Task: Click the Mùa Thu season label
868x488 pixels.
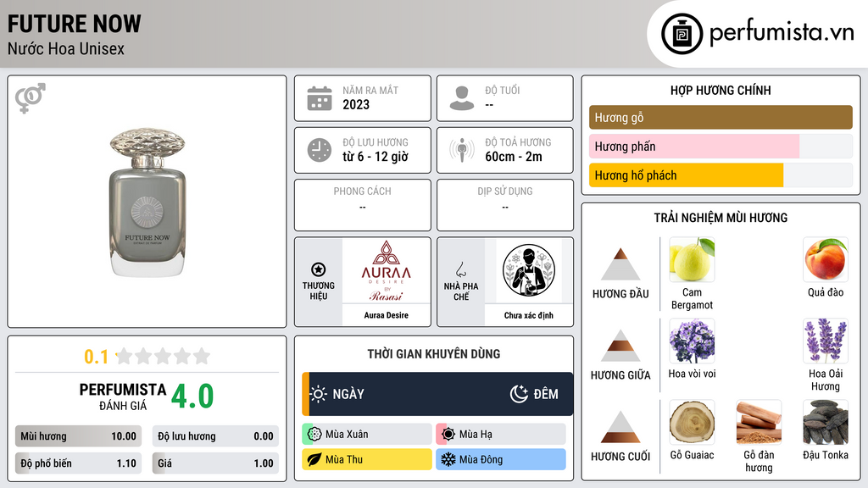Action: [344, 459]
